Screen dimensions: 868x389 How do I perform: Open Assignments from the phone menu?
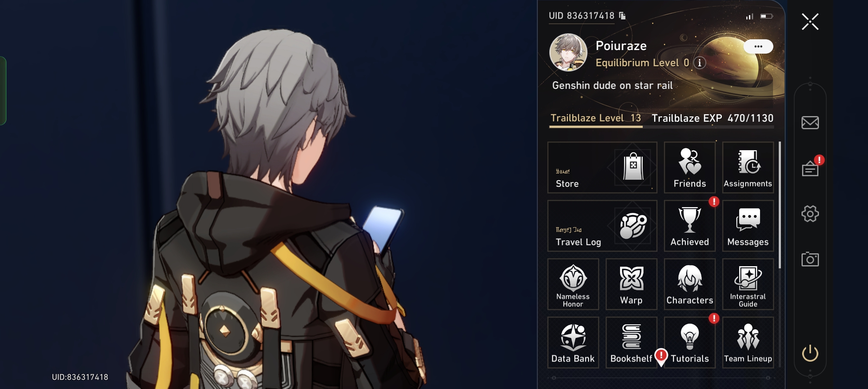pyautogui.click(x=748, y=167)
